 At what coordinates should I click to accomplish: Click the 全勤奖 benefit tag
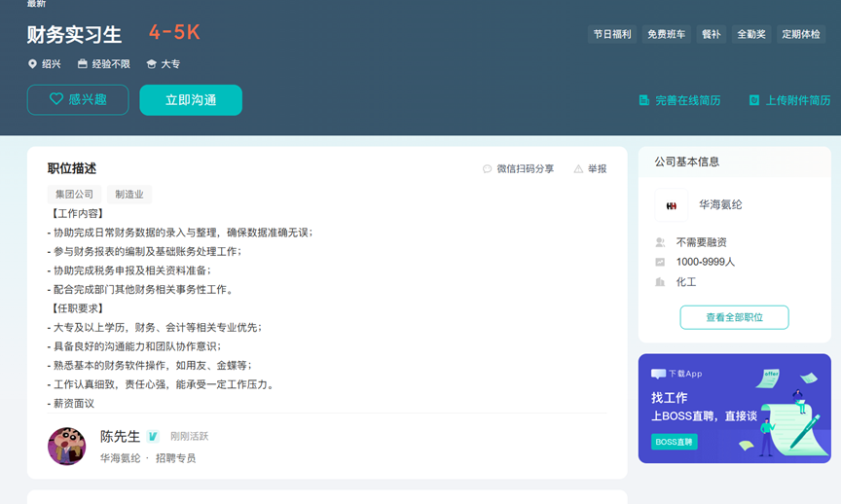(x=751, y=34)
